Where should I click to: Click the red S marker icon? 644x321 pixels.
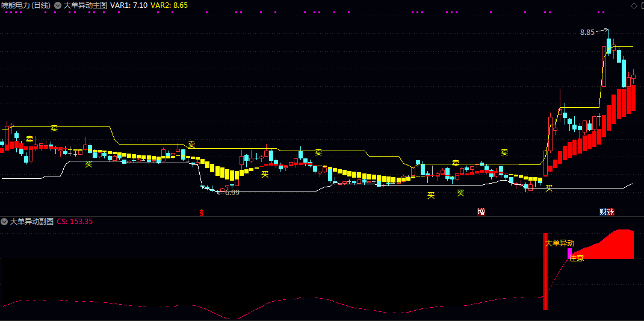[x=202, y=212]
